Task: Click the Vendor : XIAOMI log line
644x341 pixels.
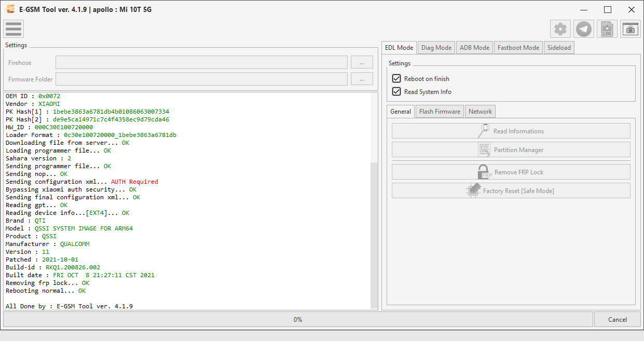Action: point(33,104)
